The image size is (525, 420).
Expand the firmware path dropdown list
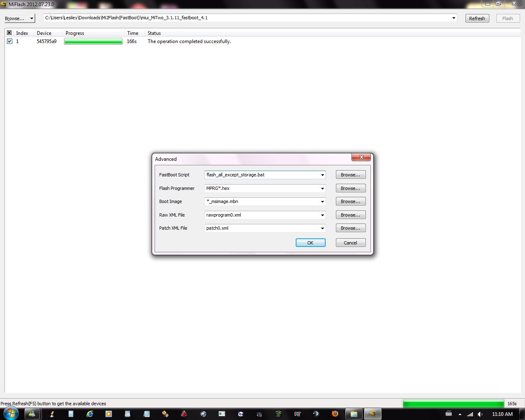point(454,18)
